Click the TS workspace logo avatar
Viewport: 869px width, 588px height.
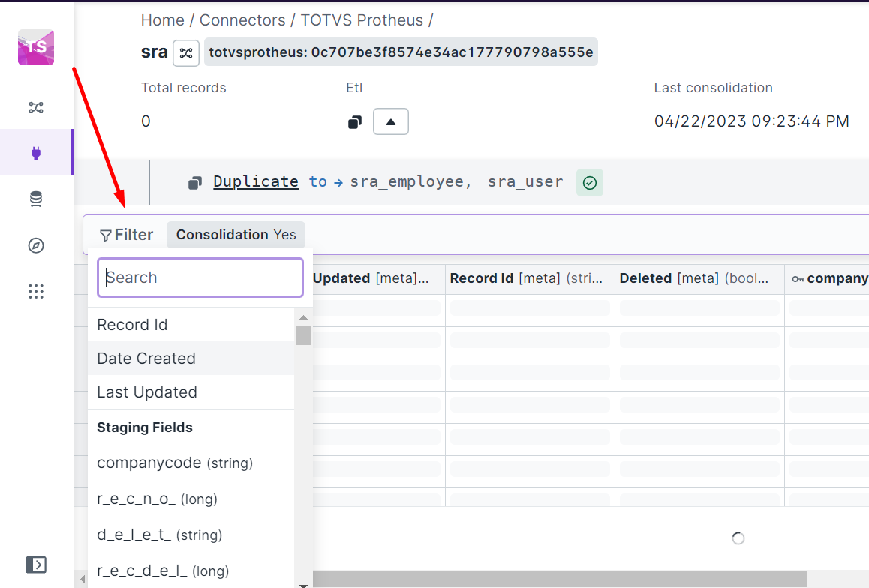point(36,47)
